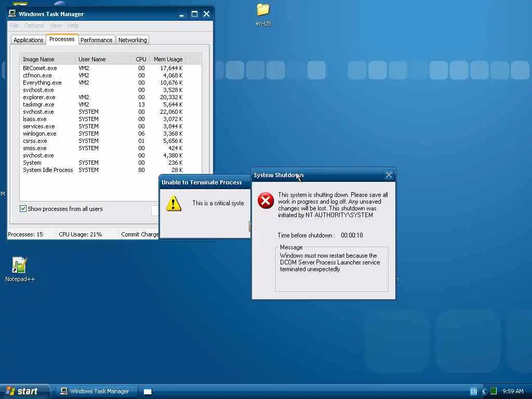
Task: Click the green CPU usage tray icon
Action: click(x=494, y=391)
